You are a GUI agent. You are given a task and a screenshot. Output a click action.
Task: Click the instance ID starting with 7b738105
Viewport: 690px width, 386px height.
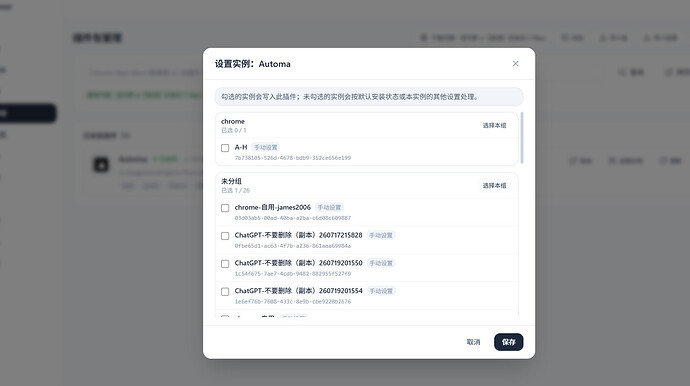[x=293, y=158]
